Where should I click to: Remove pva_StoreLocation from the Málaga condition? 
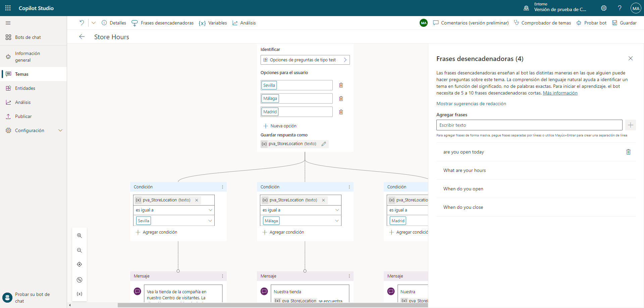324,200
